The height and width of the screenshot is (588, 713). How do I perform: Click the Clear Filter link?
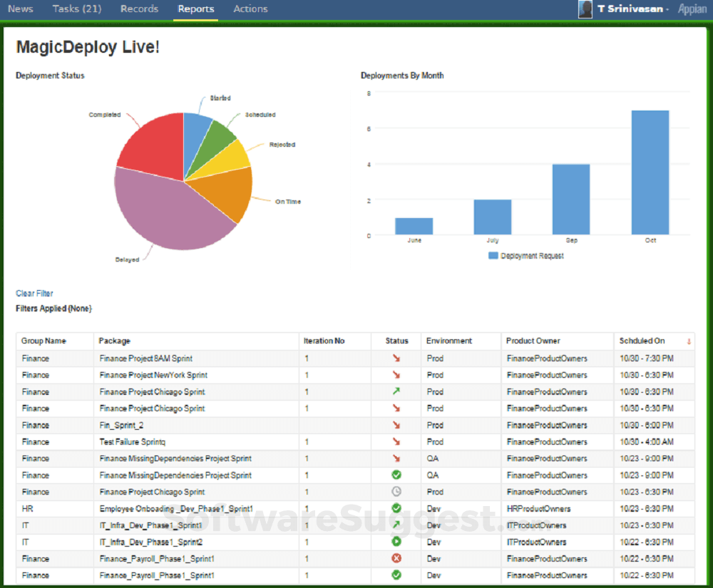click(34, 294)
